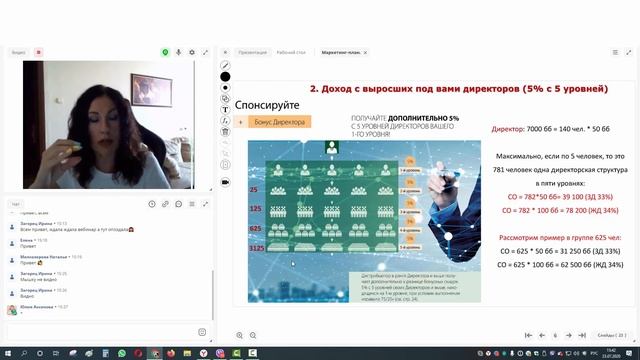Switch to the Рабочий стол tab
This screenshot has width=640, height=360.
[x=291, y=52]
